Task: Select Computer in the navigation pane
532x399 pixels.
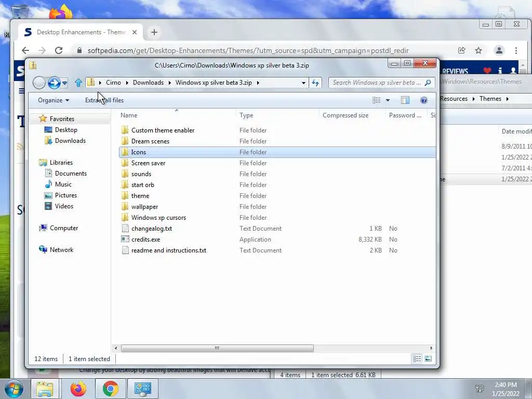Action: click(64, 228)
